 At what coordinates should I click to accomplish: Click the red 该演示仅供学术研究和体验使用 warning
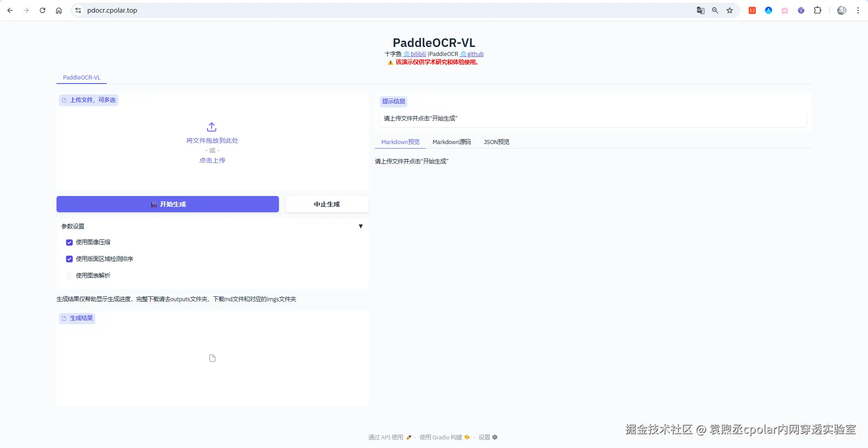click(x=433, y=62)
